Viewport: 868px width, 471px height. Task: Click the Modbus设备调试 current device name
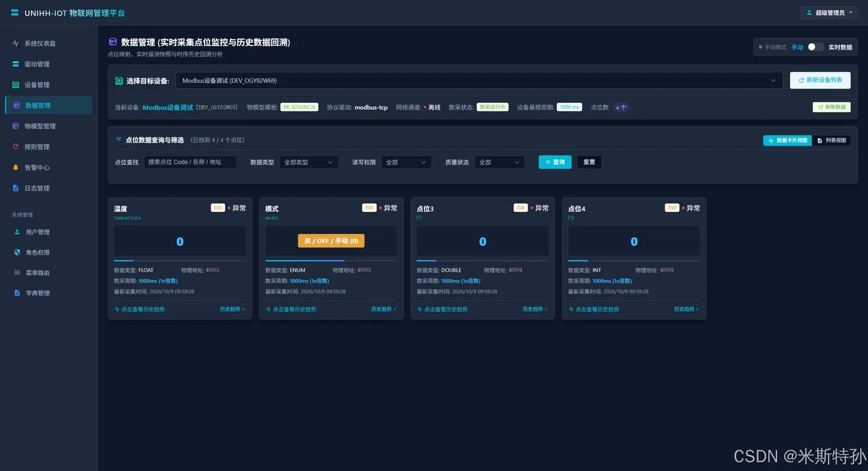(x=168, y=107)
